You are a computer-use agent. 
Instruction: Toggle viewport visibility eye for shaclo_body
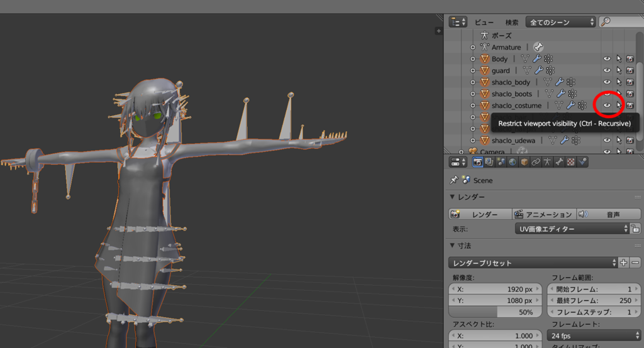(607, 82)
